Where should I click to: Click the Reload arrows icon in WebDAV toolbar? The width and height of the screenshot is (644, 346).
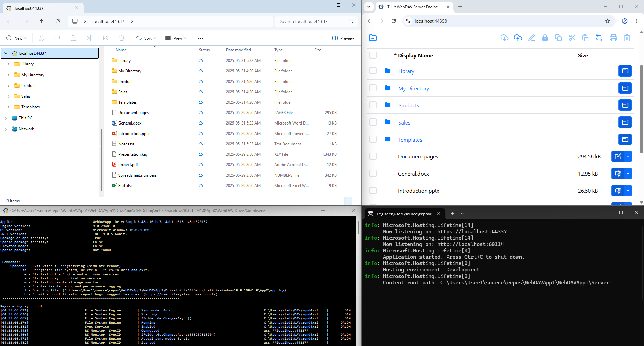599,38
